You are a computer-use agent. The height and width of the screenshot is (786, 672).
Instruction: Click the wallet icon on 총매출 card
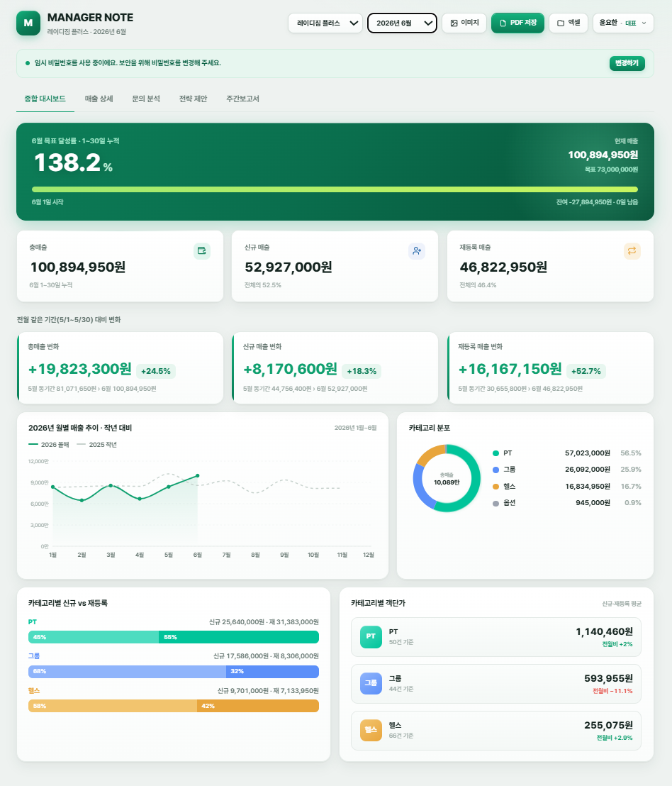coord(202,250)
